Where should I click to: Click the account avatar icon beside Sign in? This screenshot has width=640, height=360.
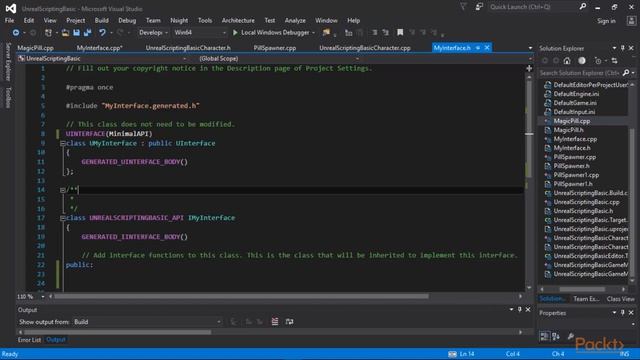pos(631,21)
